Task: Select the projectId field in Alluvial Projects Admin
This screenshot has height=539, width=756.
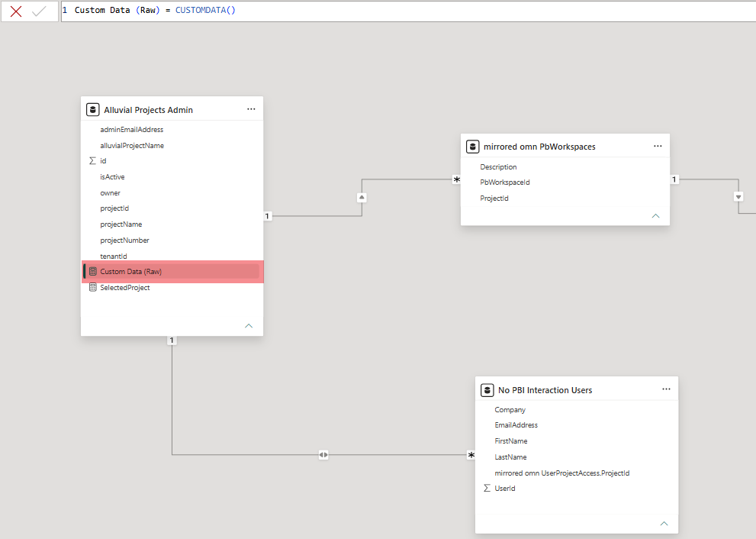Action: click(x=114, y=208)
